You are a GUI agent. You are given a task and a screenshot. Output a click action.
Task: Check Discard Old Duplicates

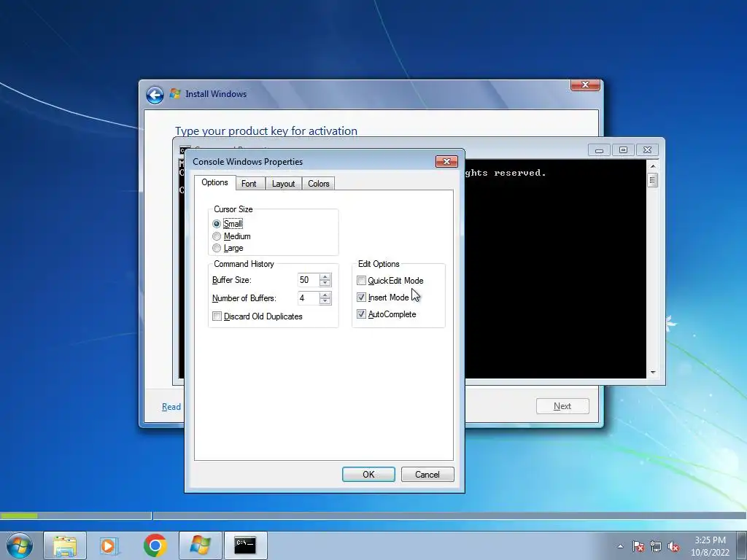(x=217, y=316)
